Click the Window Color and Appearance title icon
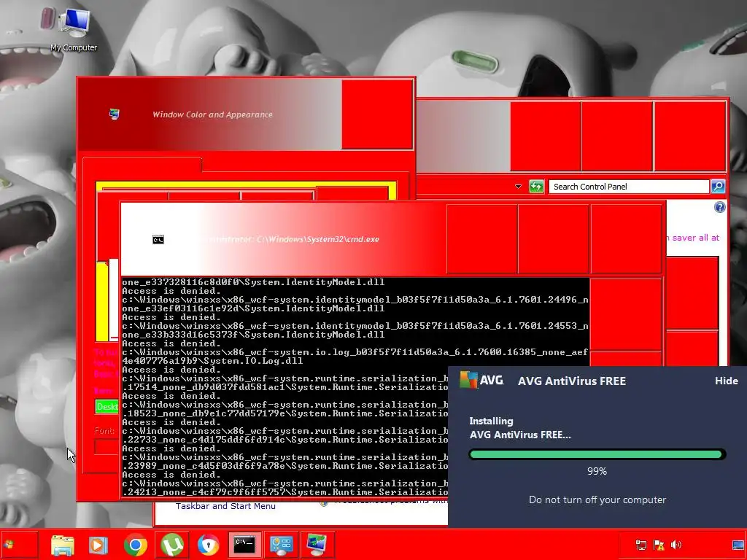747x560 pixels. tap(114, 114)
